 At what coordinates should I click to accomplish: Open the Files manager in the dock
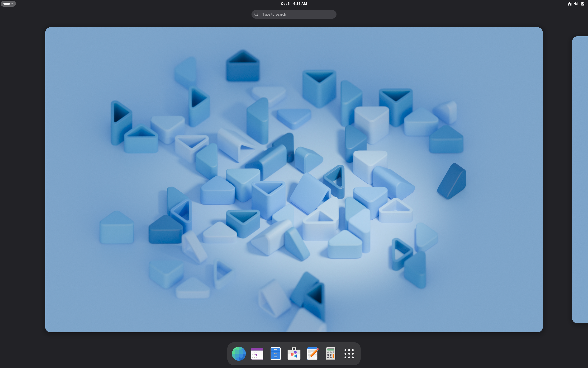click(x=276, y=354)
